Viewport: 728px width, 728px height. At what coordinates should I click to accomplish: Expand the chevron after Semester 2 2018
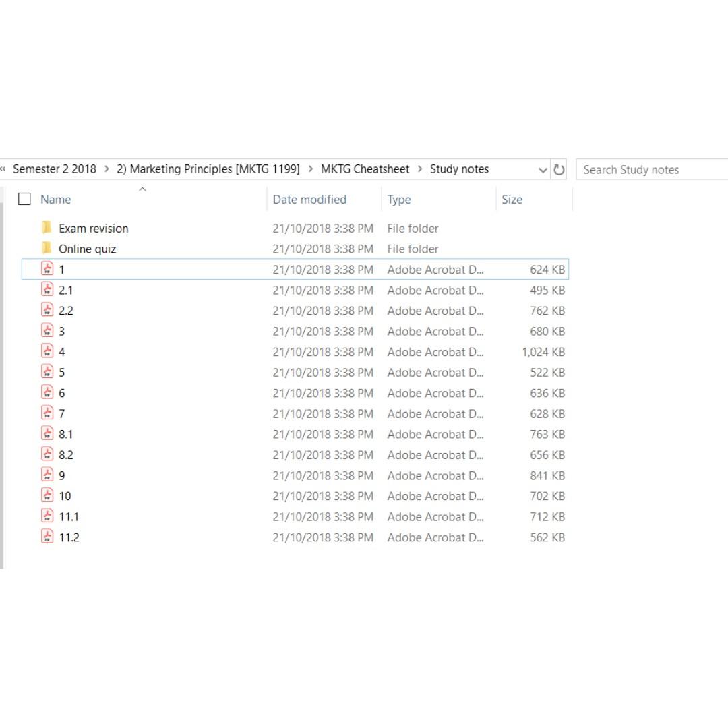107,169
